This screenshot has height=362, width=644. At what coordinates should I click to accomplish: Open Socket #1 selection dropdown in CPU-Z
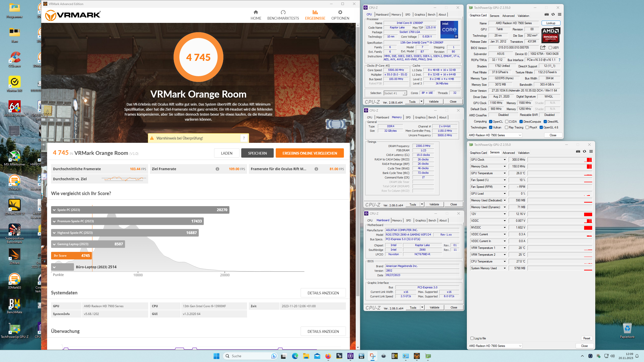[x=395, y=93]
